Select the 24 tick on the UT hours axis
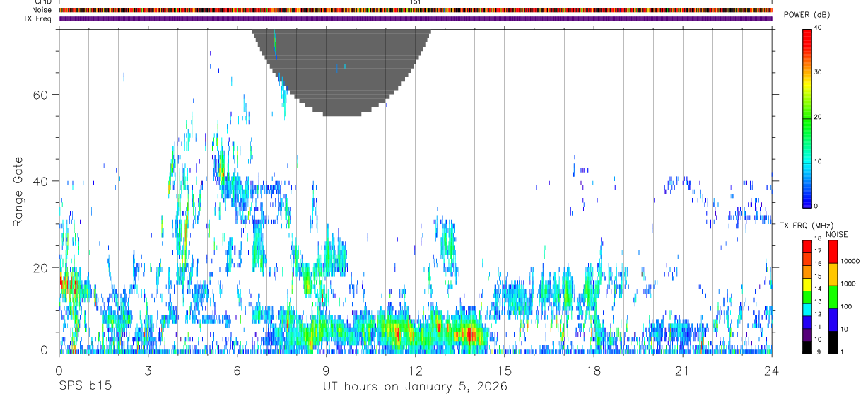Viewport: 868px width, 401px height. 772,371
